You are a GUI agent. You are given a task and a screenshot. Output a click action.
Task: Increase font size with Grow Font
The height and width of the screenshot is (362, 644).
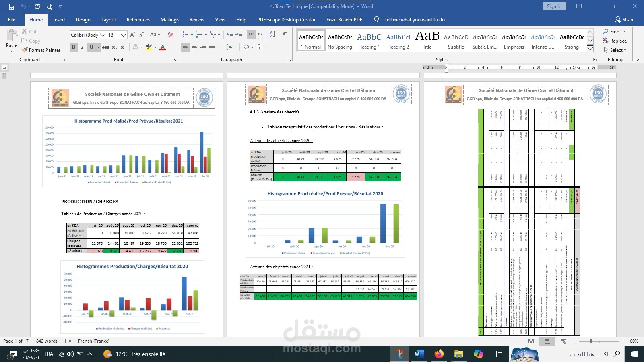point(132,35)
